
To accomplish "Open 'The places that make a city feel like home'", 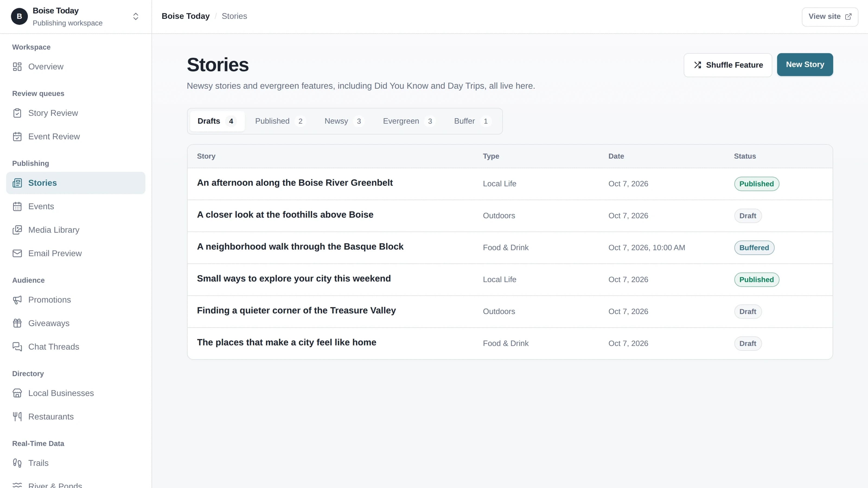I will pyautogui.click(x=286, y=342).
